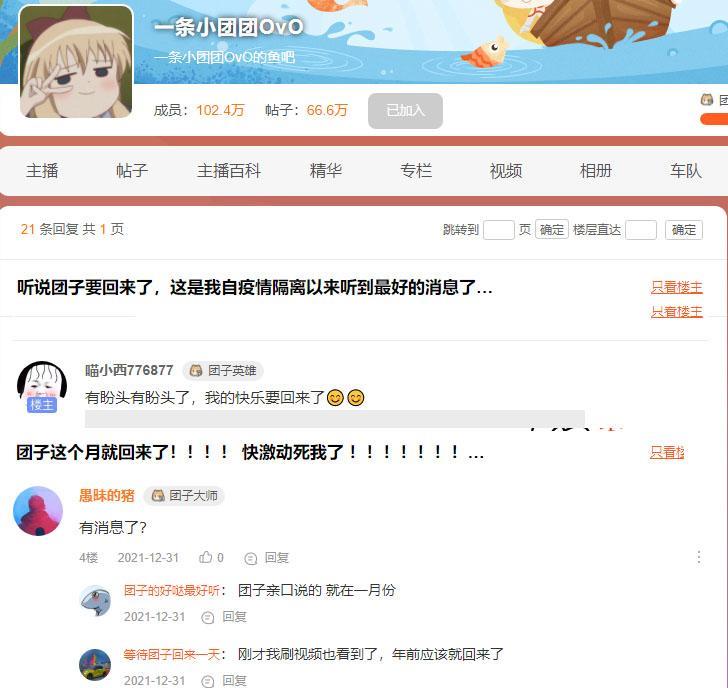The height and width of the screenshot is (688, 728).
Task: Open username link 愚昧的猪
Action: (x=107, y=495)
